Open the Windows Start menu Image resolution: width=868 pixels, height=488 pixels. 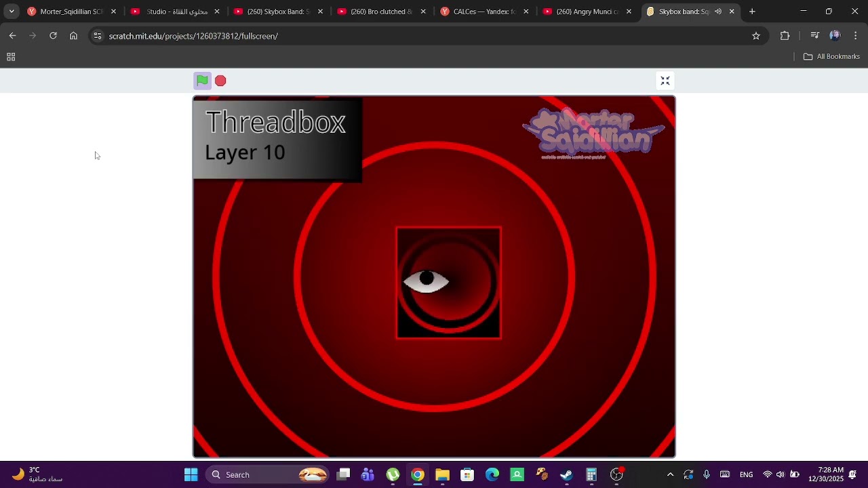pos(191,474)
